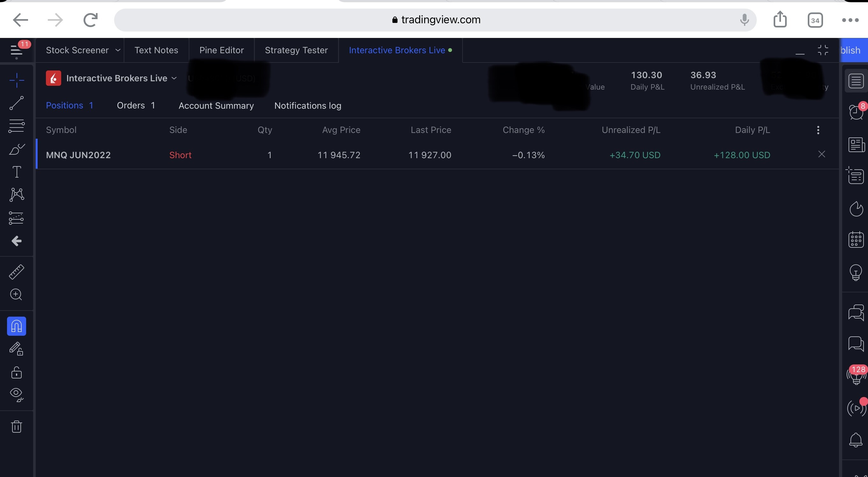Expand the Stock Screener dropdown arrow
This screenshot has height=477, width=868.
(118, 50)
